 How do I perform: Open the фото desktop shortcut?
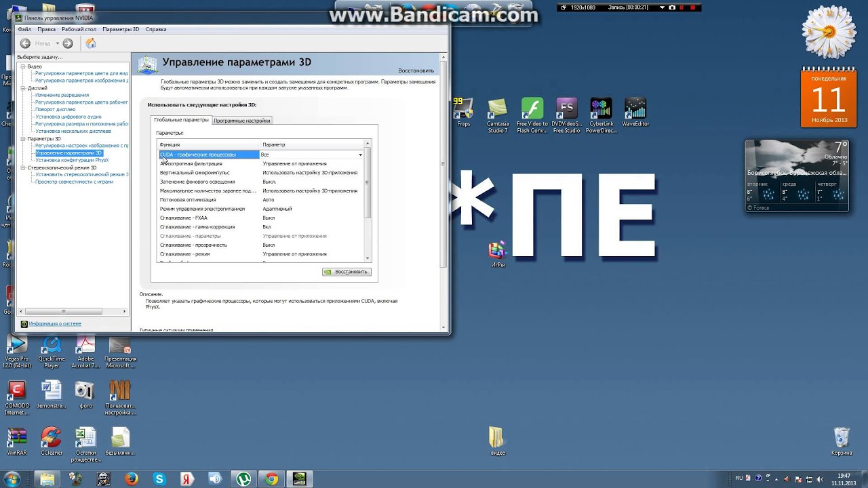point(85,395)
